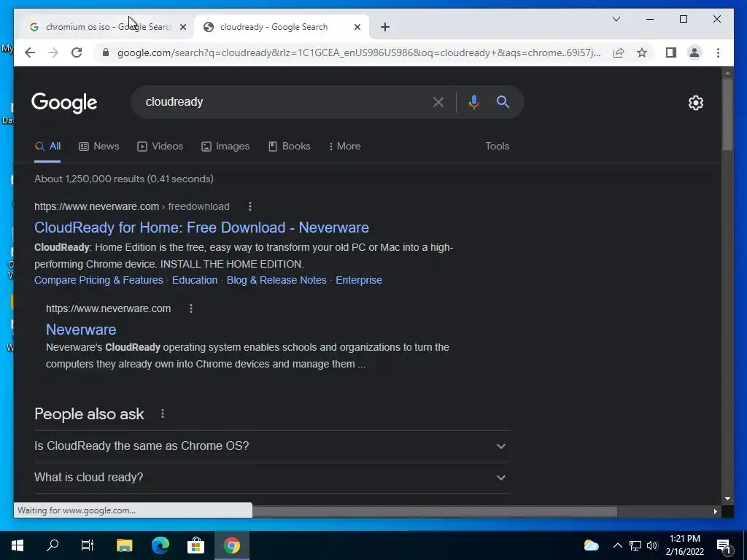
Task: Open the More search filters dropdown
Action: pyautogui.click(x=345, y=146)
